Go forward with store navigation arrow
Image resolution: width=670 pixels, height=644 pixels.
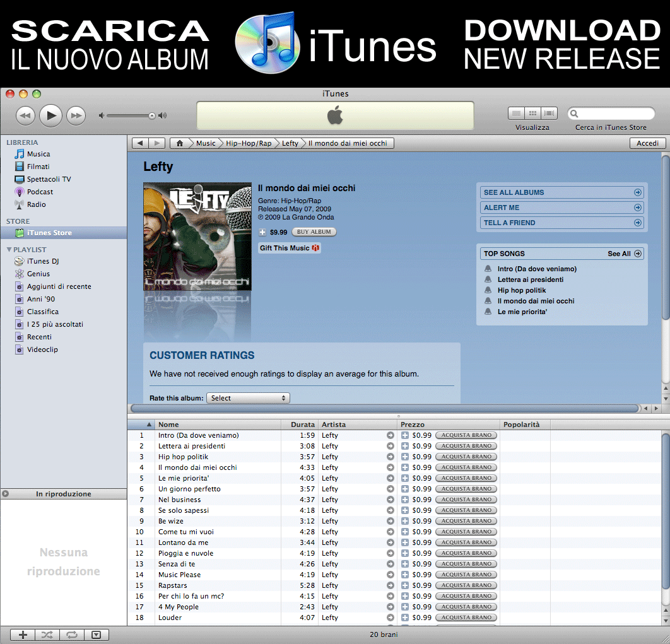point(157,143)
